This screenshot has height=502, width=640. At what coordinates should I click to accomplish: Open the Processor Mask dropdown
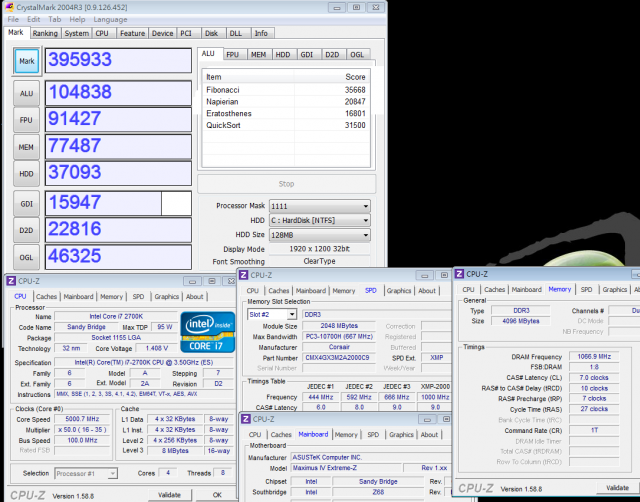[x=320, y=206]
